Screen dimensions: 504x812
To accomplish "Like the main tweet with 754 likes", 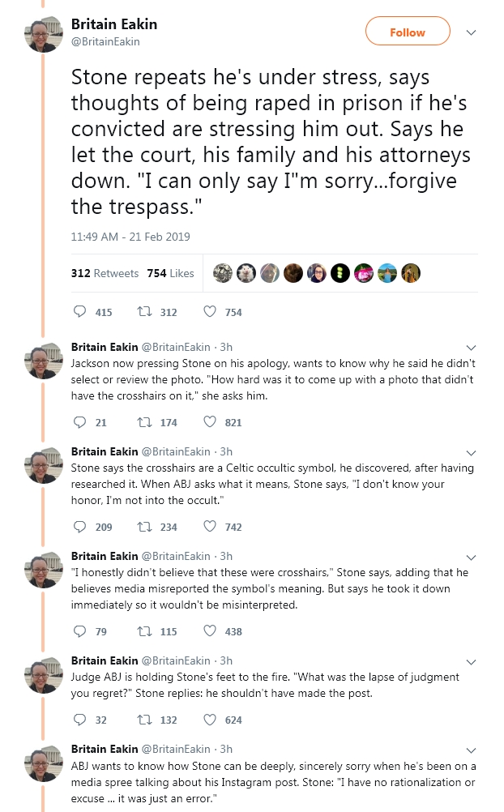I will coord(210,311).
